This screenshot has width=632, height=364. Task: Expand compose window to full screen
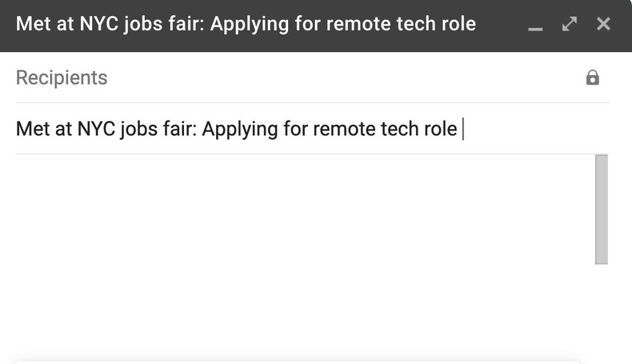[x=570, y=24]
